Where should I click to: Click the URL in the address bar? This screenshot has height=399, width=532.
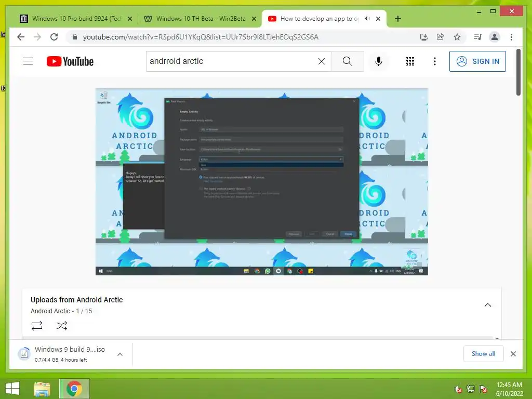click(201, 37)
